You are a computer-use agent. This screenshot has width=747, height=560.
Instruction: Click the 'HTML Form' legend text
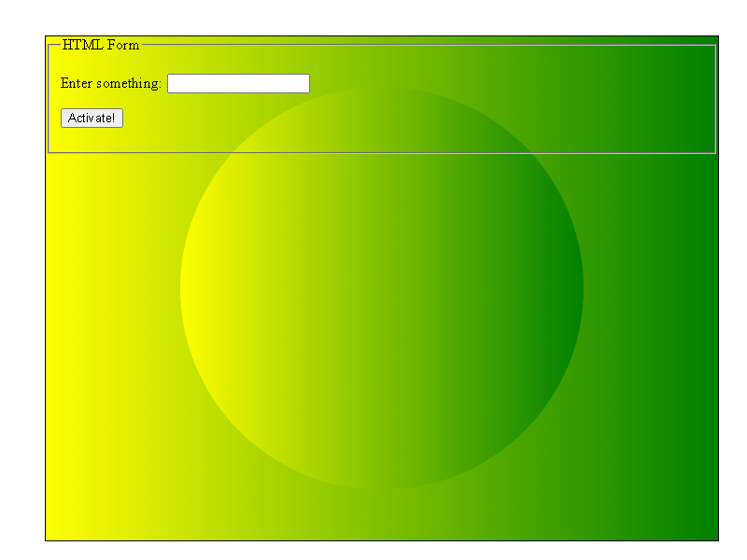click(x=101, y=45)
